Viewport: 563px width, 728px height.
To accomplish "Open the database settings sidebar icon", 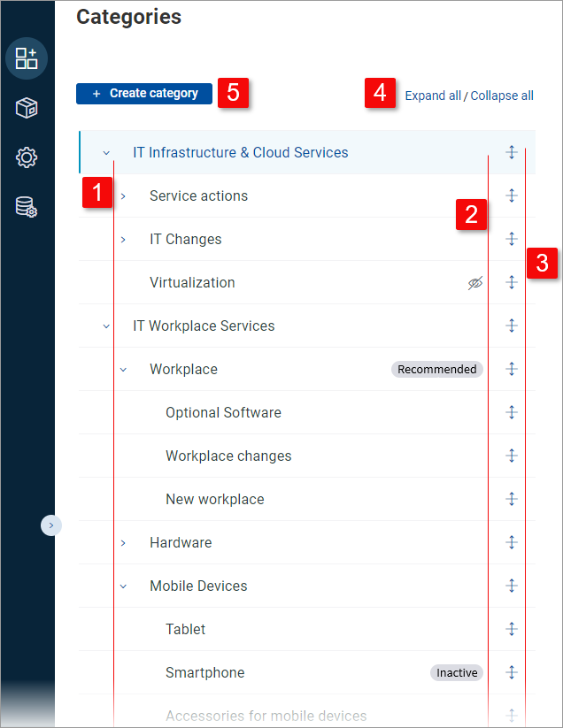I will tap(27, 207).
